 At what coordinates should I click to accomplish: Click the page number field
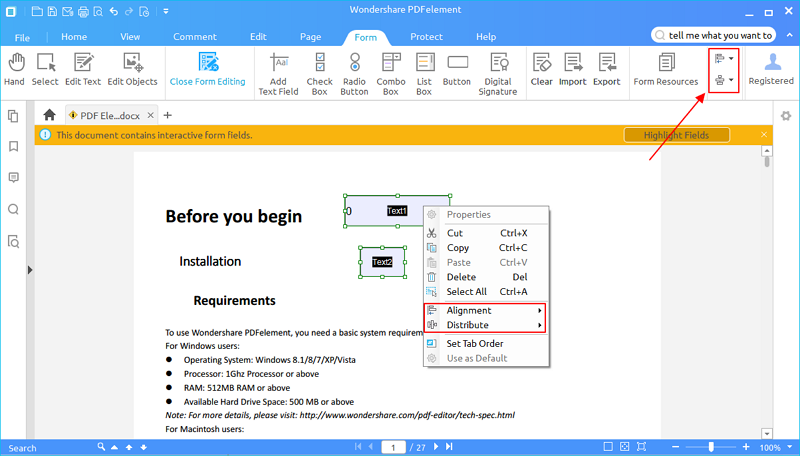pyautogui.click(x=393, y=447)
